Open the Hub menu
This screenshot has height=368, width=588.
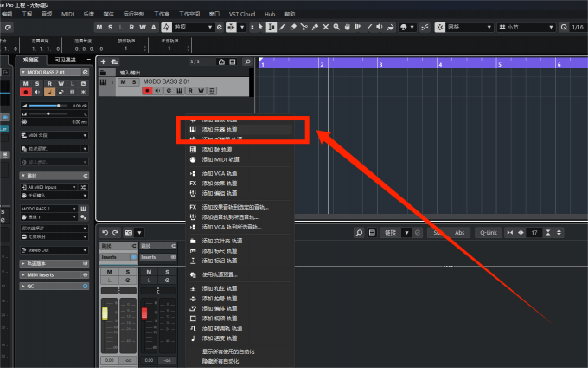(x=270, y=14)
